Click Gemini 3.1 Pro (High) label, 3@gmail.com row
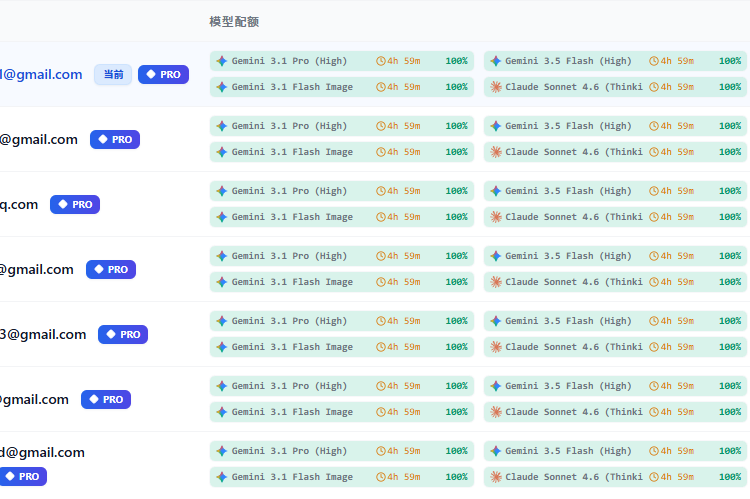The width and height of the screenshot is (750, 499). [x=289, y=321]
